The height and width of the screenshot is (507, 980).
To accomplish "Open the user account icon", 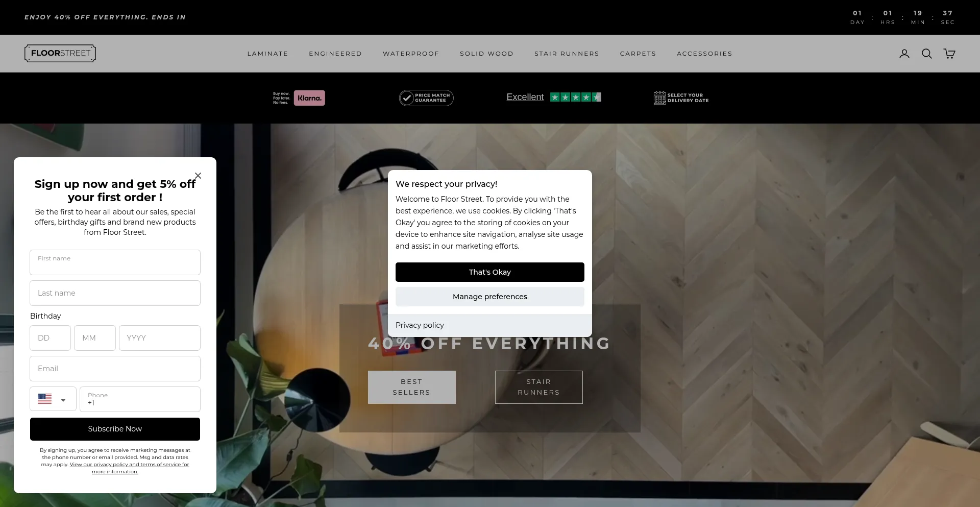I will tap(904, 54).
